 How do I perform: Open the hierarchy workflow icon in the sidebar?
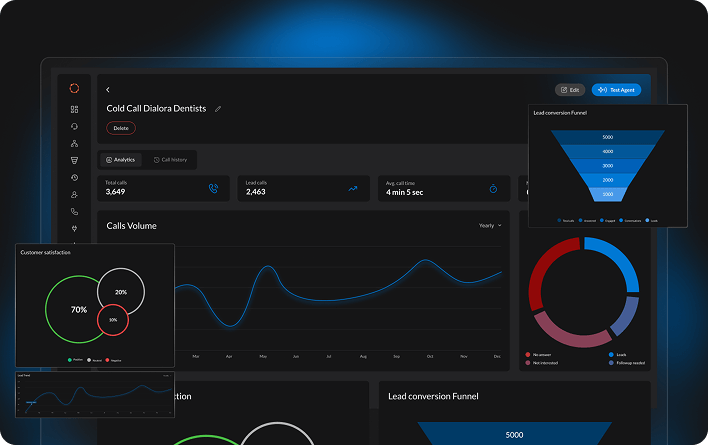(74, 143)
